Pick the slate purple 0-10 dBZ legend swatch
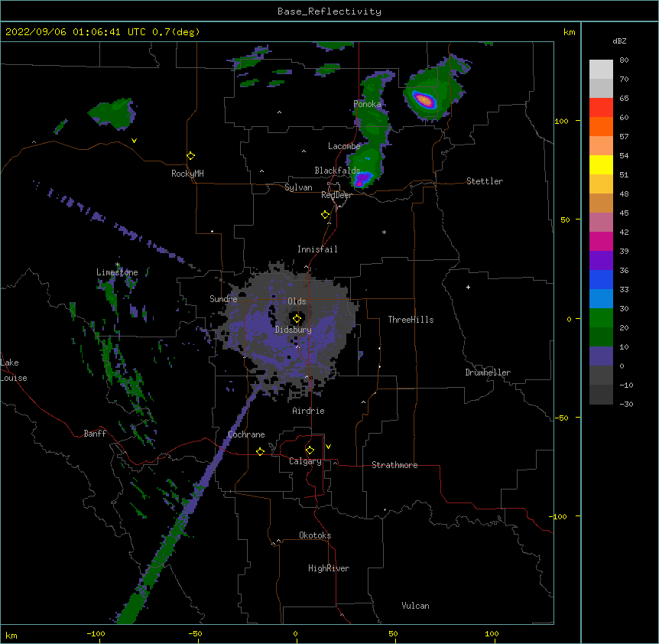 pos(601,356)
